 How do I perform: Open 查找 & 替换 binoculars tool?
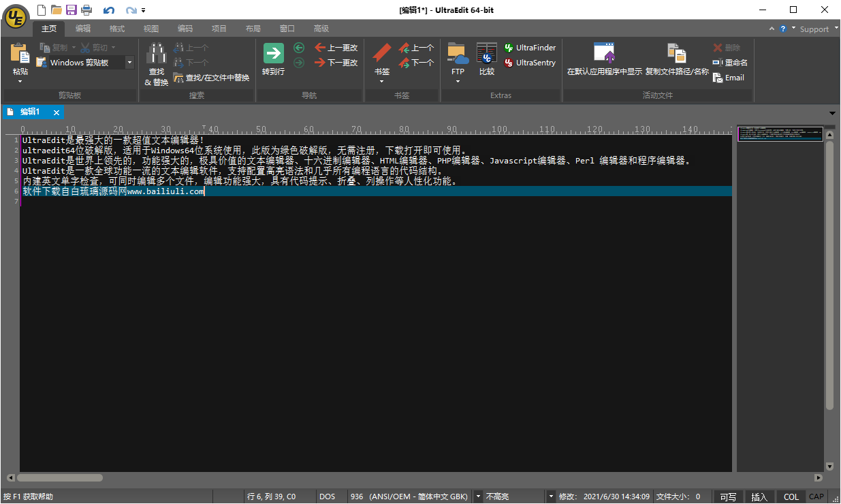pos(157,65)
